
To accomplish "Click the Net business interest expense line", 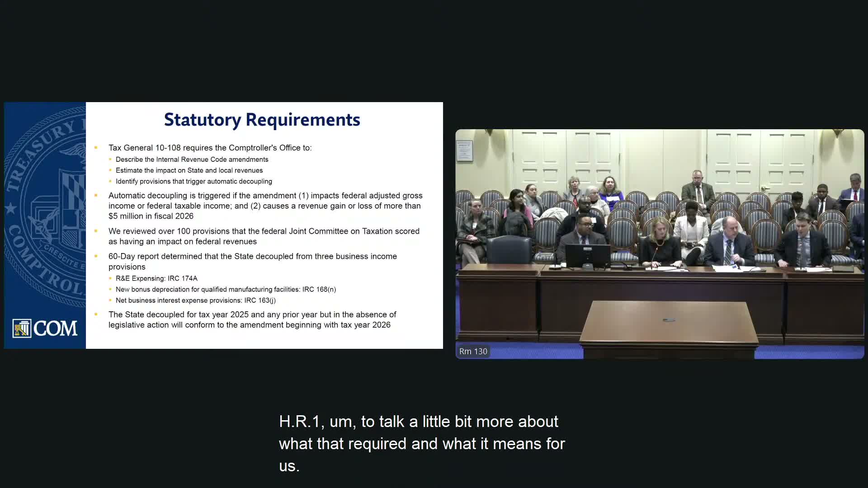I will [x=195, y=300].
